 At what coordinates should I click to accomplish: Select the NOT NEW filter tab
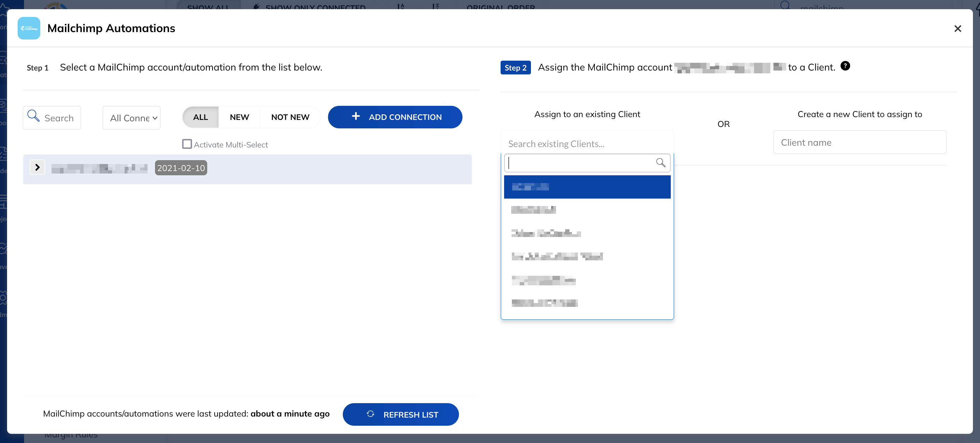(x=290, y=117)
